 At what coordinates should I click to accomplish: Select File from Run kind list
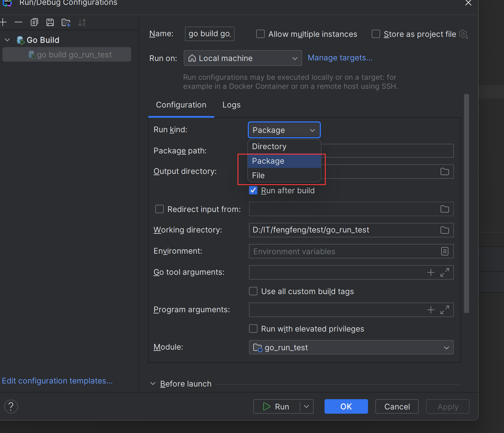[258, 175]
